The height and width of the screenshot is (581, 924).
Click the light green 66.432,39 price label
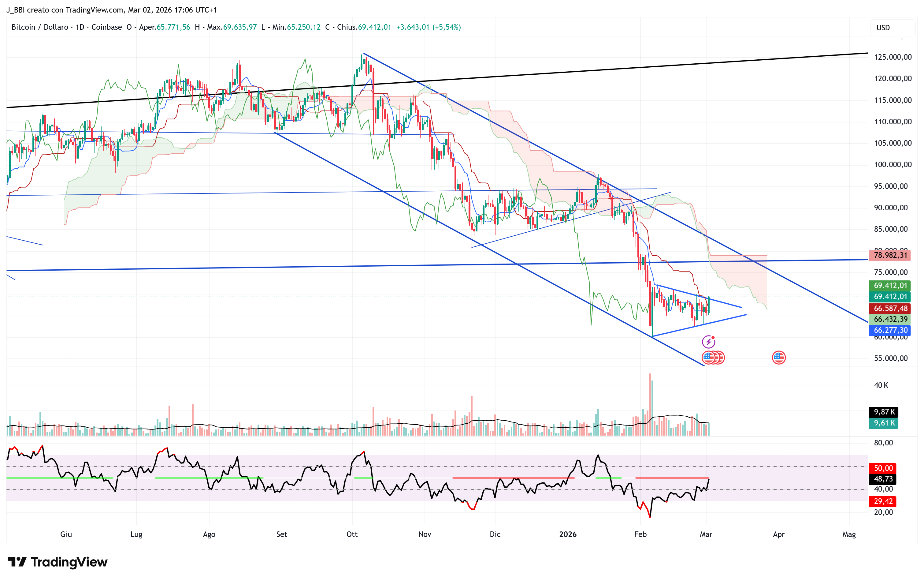[890, 319]
